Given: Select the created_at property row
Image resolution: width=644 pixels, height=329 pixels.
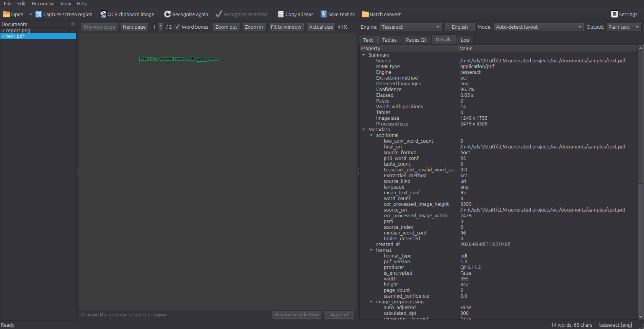Looking at the screenshot, I should (x=498, y=244).
